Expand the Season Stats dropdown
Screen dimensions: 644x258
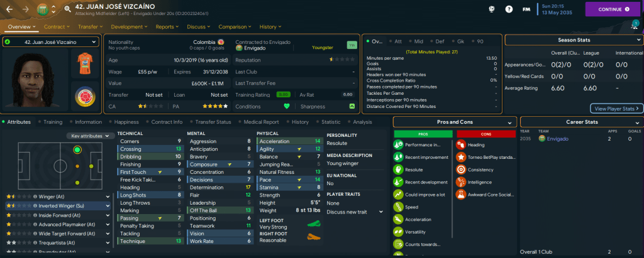click(636, 40)
